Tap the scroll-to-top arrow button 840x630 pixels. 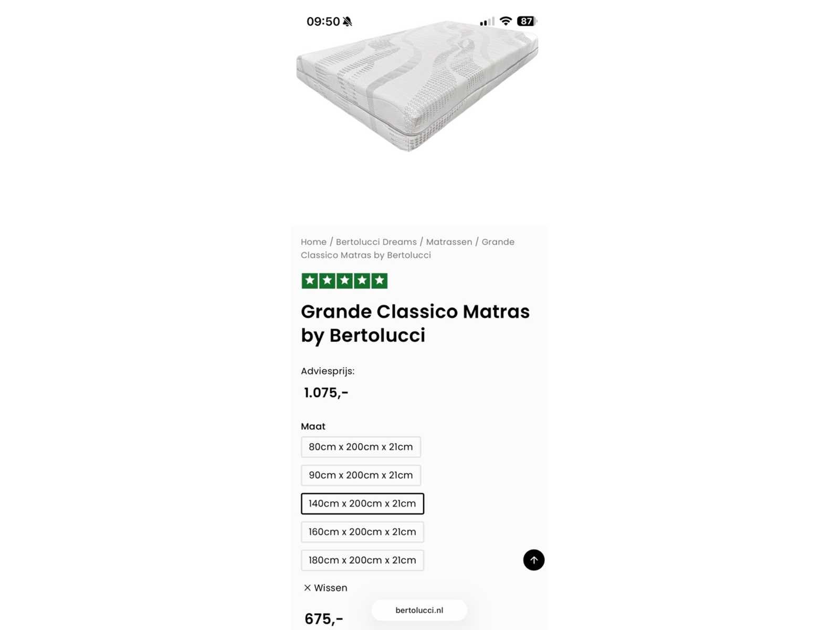click(533, 560)
